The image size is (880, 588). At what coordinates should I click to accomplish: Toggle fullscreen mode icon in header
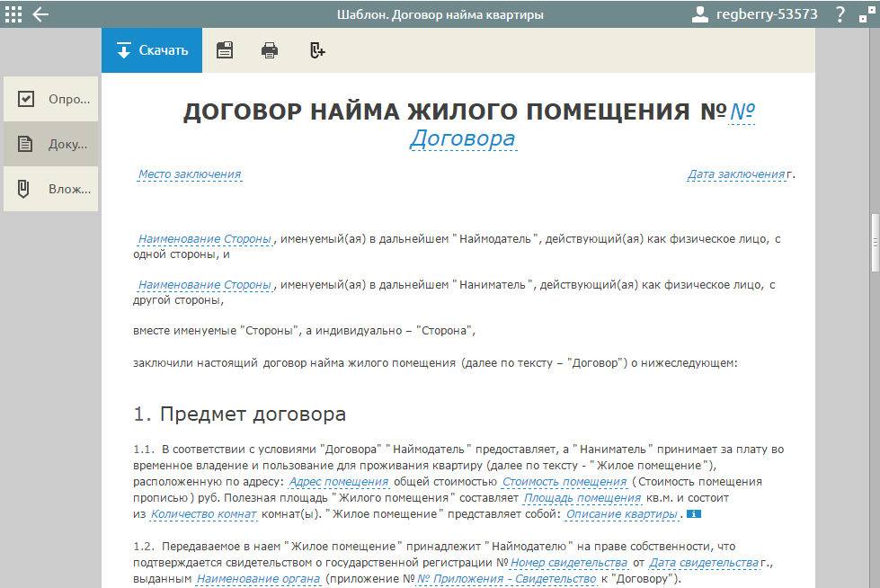[867, 14]
